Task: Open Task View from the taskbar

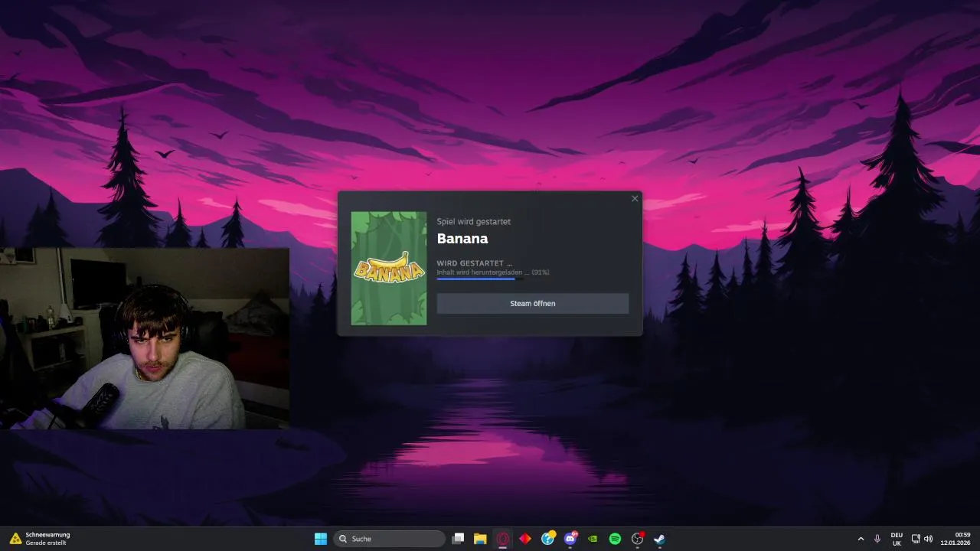Action: coord(458,539)
